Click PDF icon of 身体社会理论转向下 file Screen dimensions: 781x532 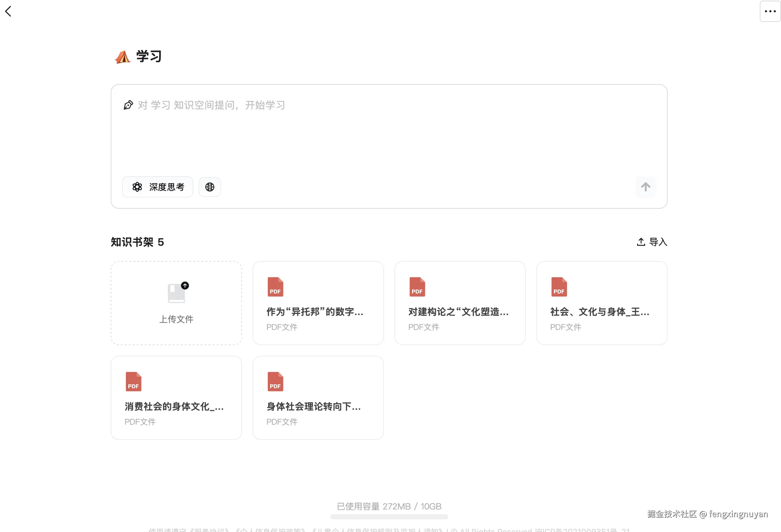pyautogui.click(x=275, y=382)
